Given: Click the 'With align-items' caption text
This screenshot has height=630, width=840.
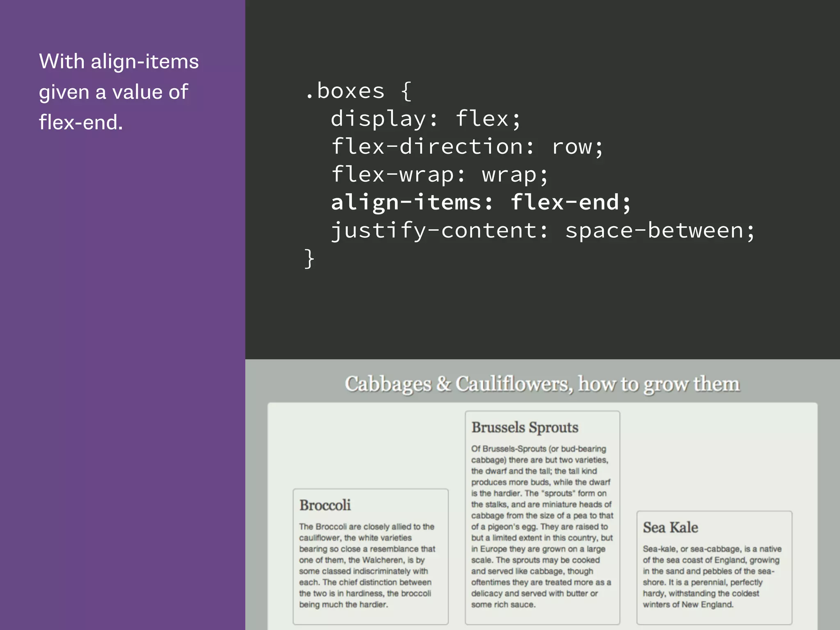Looking at the screenshot, I should [119, 62].
